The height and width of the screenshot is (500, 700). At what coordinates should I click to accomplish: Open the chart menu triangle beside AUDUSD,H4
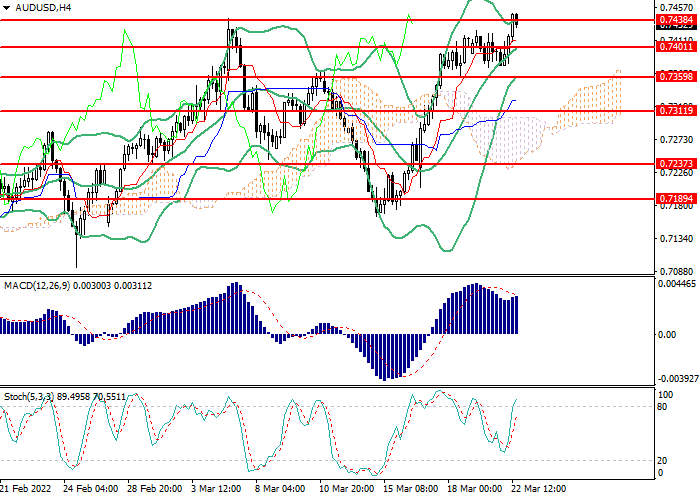pyautogui.click(x=6, y=8)
